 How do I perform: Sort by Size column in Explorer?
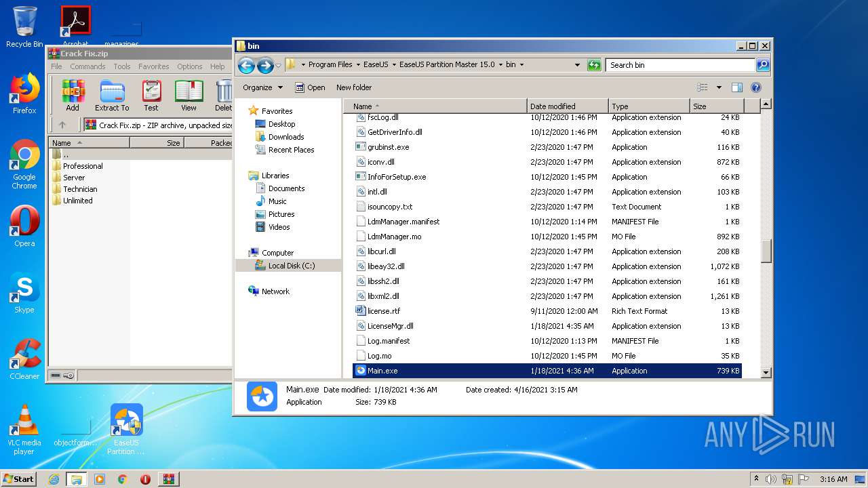pyautogui.click(x=717, y=106)
